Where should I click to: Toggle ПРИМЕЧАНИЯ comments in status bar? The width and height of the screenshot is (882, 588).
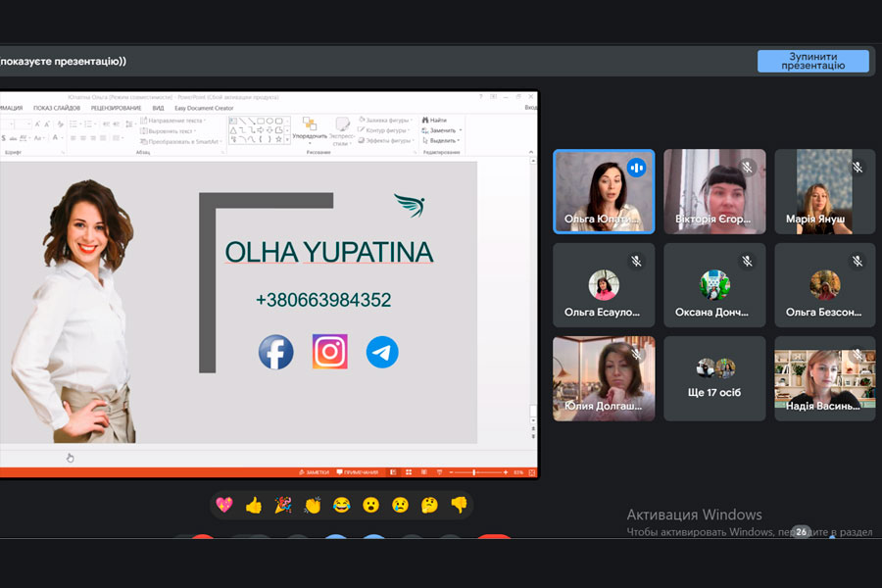(x=357, y=472)
